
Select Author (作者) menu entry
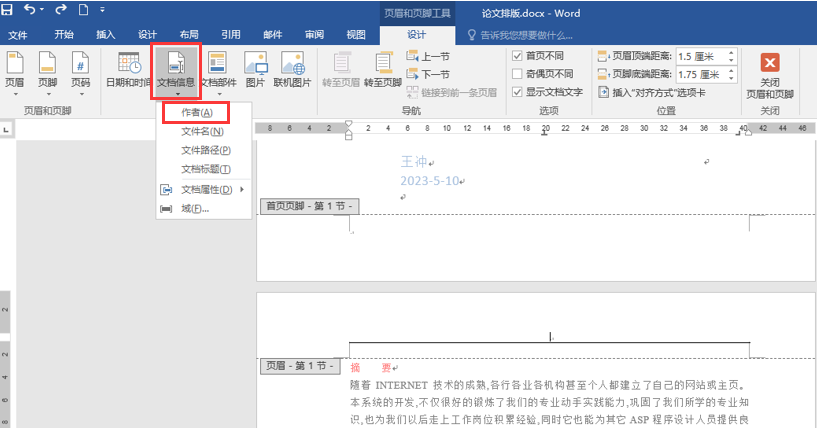pyautogui.click(x=196, y=112)
